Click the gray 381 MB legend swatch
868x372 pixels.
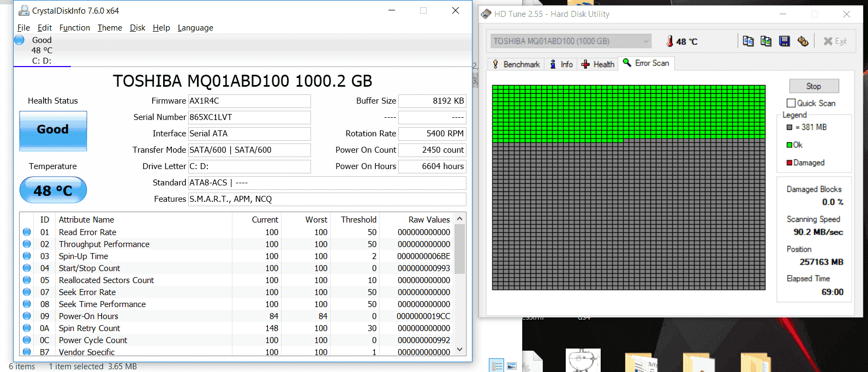(x=789, y=127)
